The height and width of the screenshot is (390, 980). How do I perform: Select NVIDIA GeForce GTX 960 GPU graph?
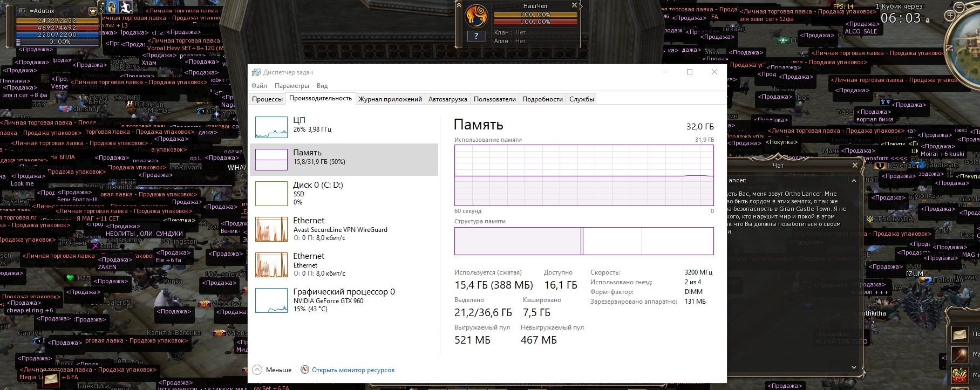(x=271, y=300)
